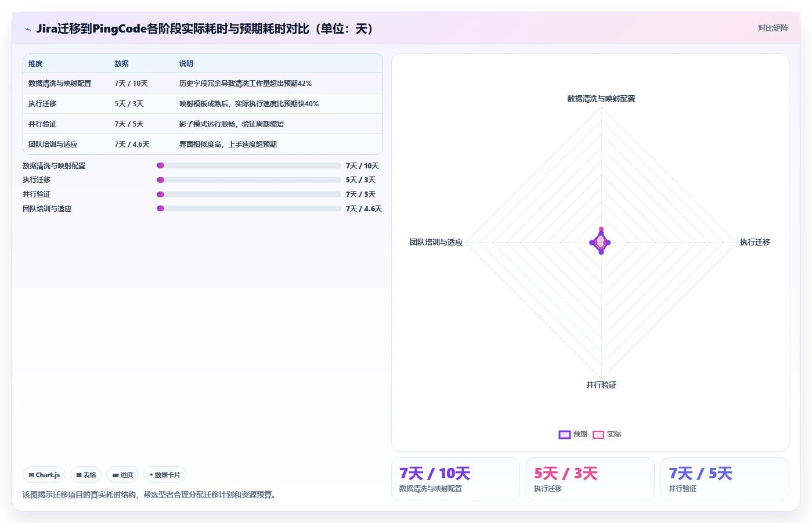
Task: Click the small logo icon before the Jira title
Action: [x=27, y=29]
